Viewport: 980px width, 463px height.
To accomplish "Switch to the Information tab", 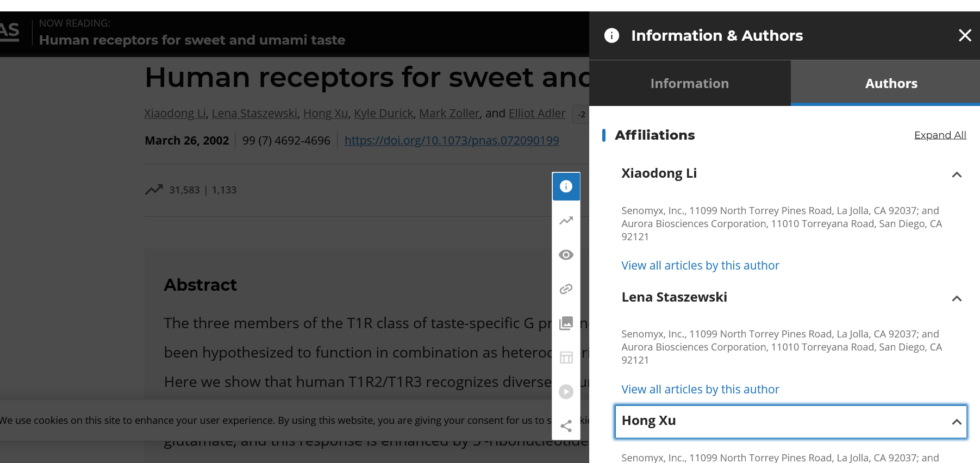I will [689, 83].
